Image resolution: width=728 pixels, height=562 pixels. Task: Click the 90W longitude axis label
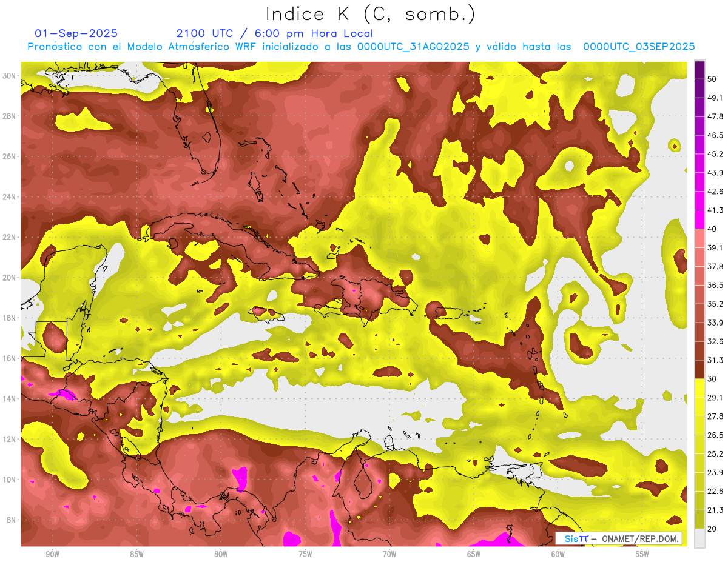tap(52, 554)
